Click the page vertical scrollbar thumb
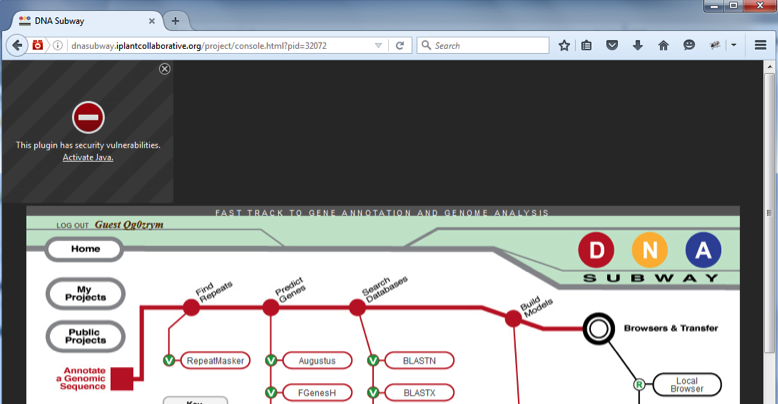The width and height of the screenshot is (778, 404). coord(769,213)
